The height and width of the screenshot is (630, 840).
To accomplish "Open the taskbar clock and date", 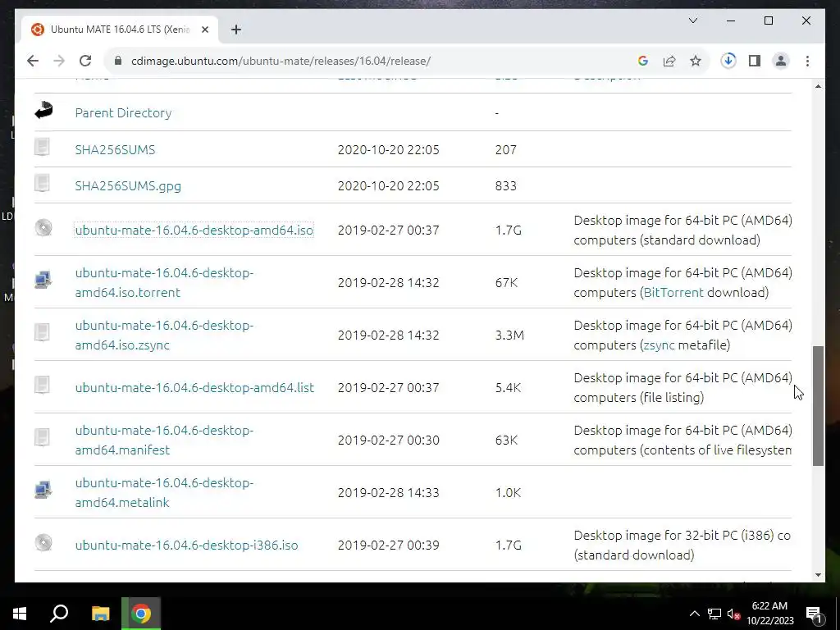I will coord(769,614).
